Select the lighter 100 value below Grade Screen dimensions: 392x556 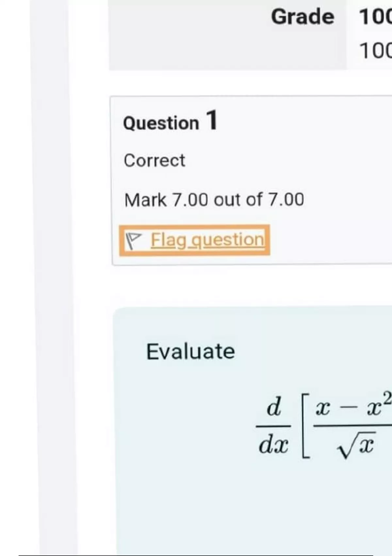pyautogui.click(x=376, y=51)
